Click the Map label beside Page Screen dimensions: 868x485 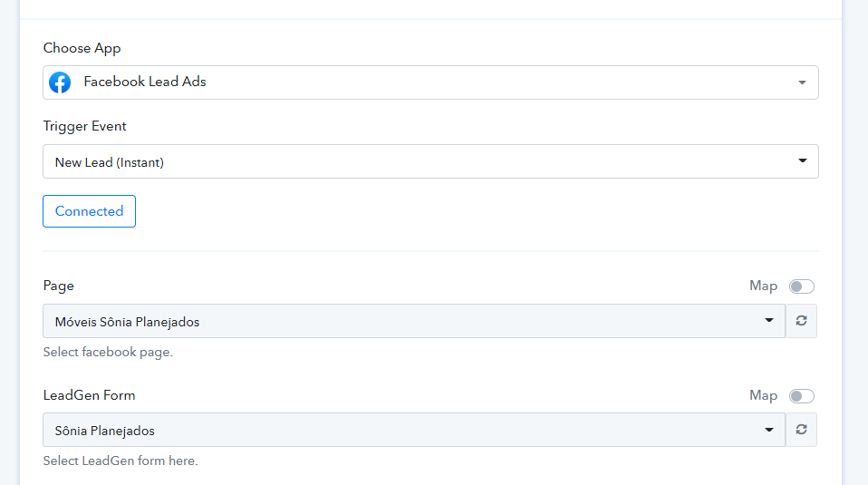pos(764,286)
